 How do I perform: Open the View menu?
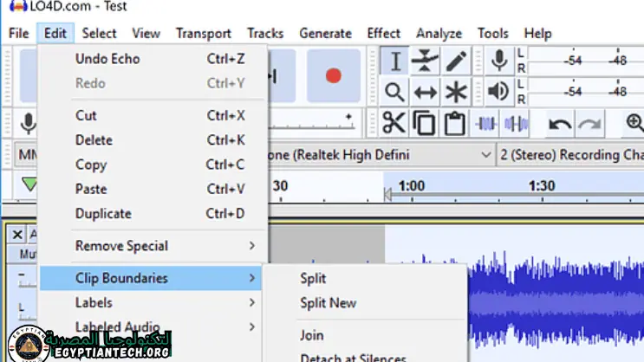coord(146,33)
